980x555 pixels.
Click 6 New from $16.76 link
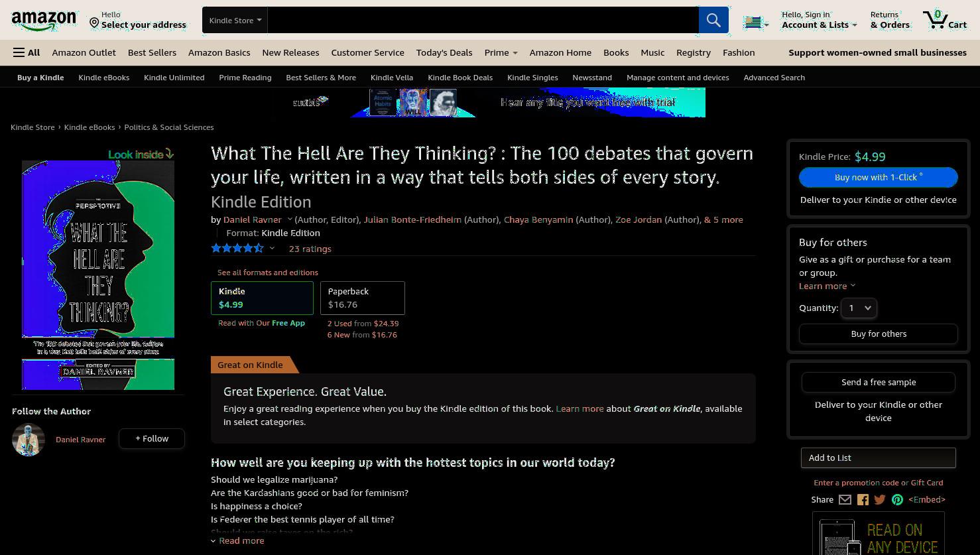click(x=362, y=335)
